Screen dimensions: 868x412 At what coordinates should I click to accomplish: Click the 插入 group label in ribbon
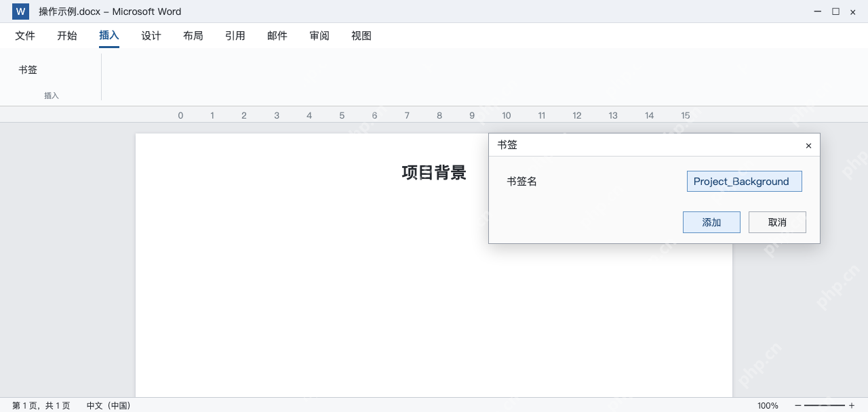tap(52, 96)
